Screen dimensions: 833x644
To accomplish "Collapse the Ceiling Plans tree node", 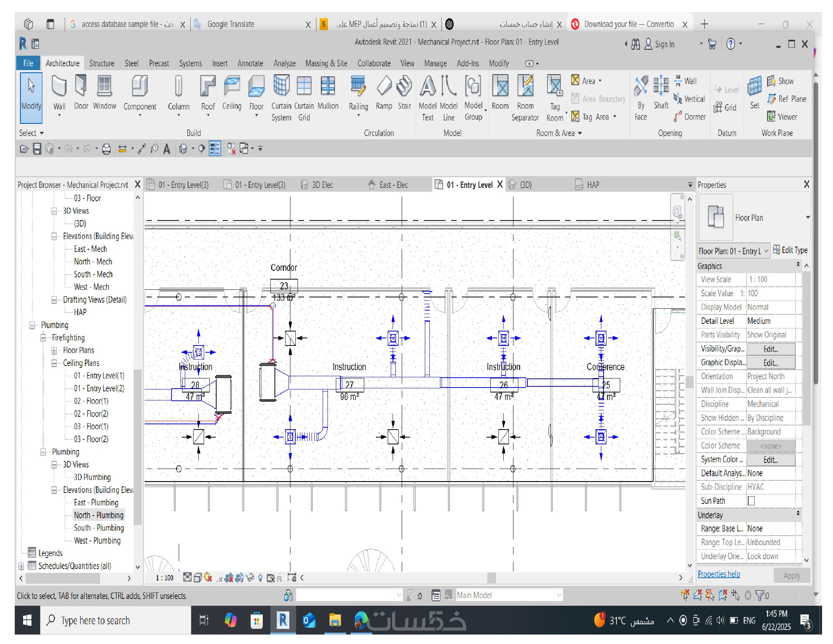I will pyautogui.click(x=54, y=363).
